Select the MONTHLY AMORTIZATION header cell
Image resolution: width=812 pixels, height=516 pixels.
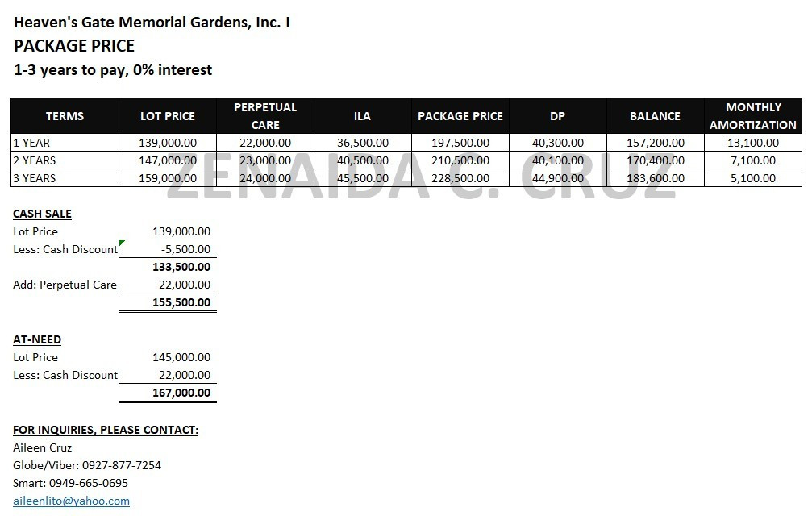point(753,116)
